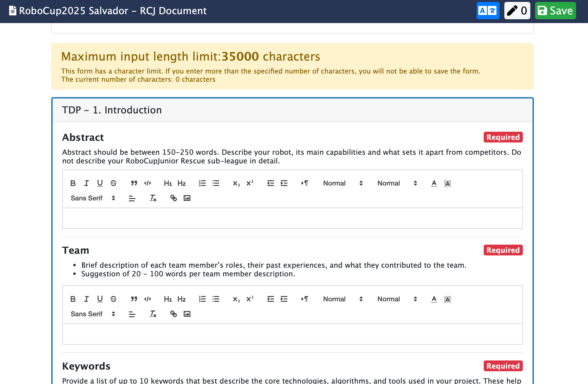Clear formatting in the Abstract editor
Image resolution: width=588 pixels, height=384 pixels.
[x=153, y=198]
